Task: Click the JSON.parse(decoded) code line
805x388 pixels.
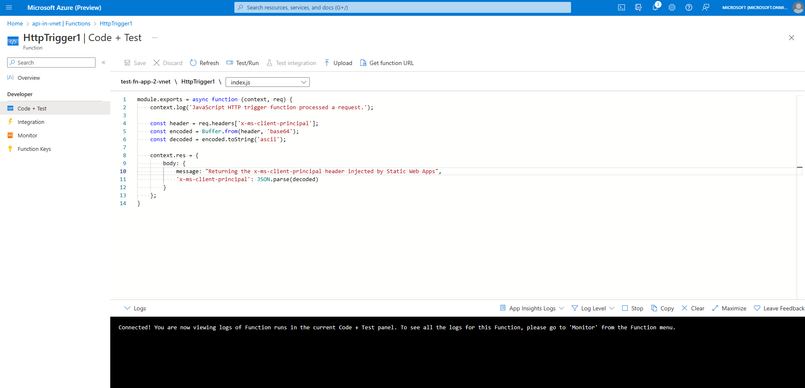Action: click(x=247, y=180)
